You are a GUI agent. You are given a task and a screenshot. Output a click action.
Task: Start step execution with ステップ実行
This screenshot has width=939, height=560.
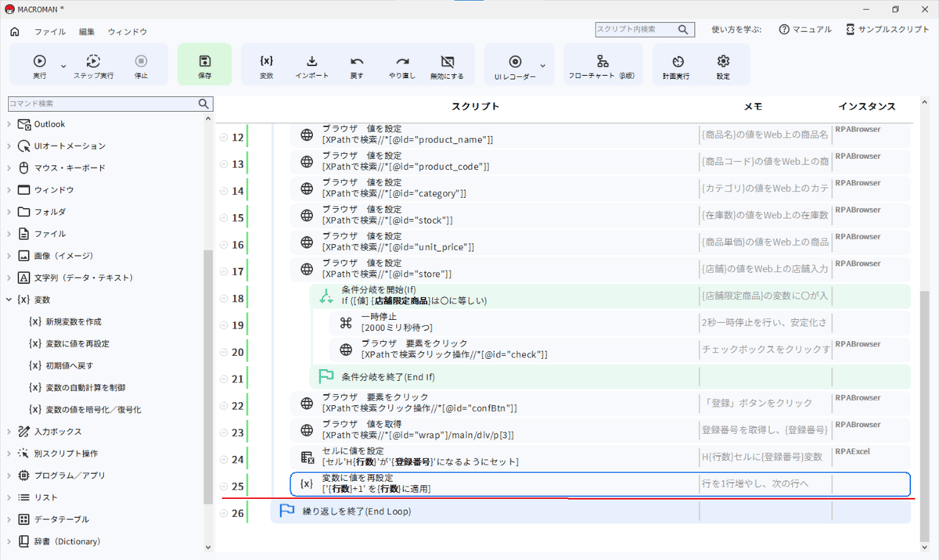(x=93, y=66)
